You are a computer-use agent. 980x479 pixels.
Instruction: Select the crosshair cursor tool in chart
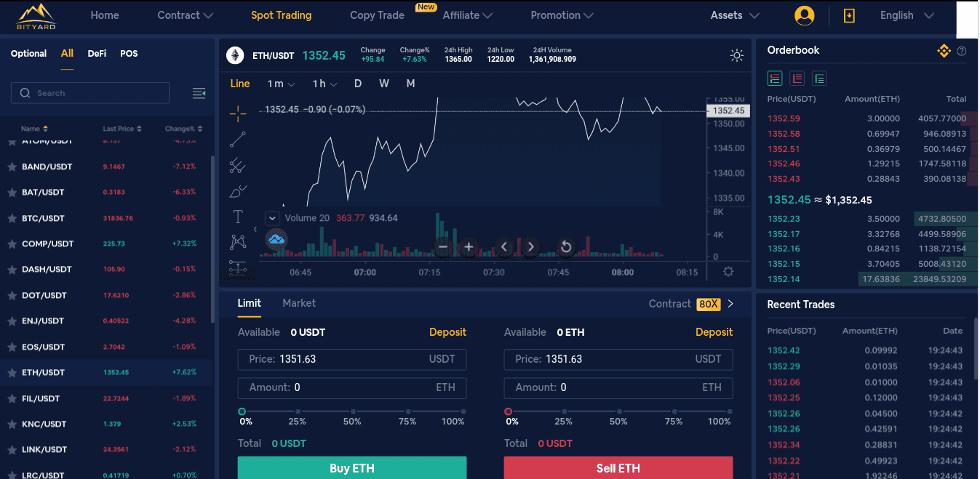pos(238,113)
